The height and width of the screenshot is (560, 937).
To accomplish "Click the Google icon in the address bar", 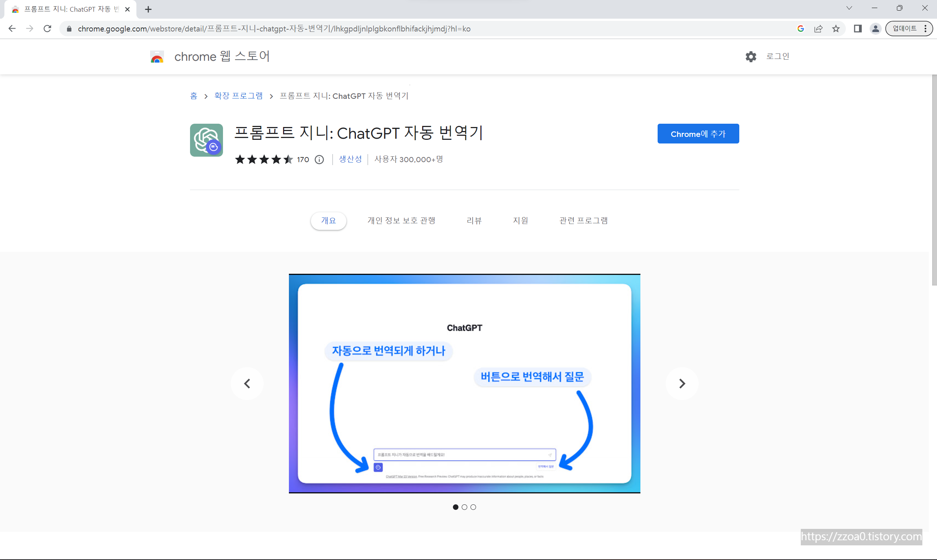I will (x=800, y=29).
